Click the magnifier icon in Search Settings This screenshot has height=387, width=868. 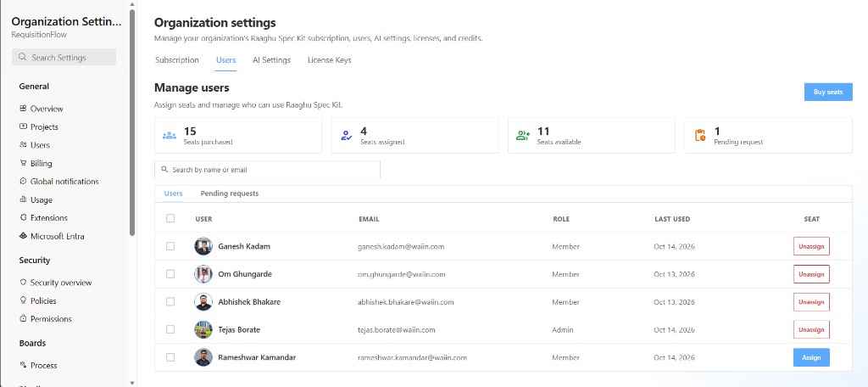pos(23,57)
